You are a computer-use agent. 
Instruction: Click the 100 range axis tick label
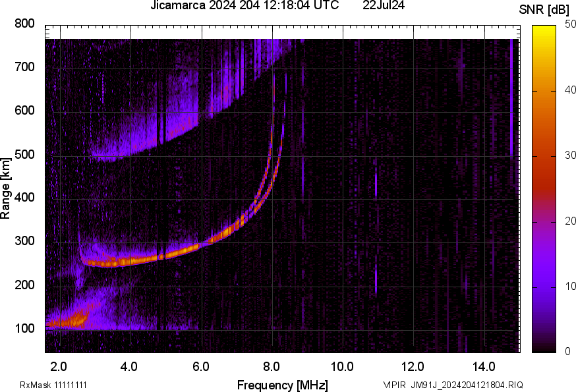click(x=24, y=329)
